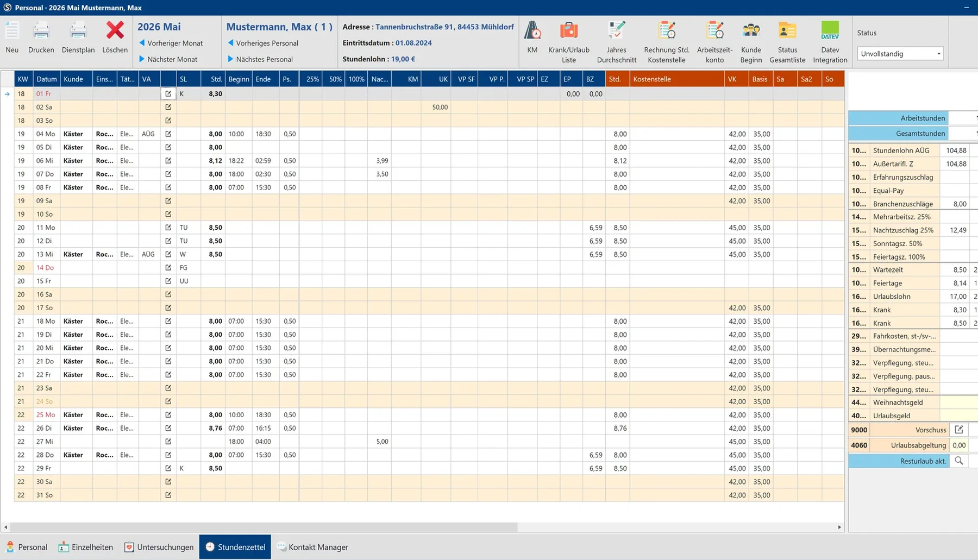The width and height of the screenshot is (978, 560).
Task: Click edit icon in 04 Mo row
Action: (168, 134)
